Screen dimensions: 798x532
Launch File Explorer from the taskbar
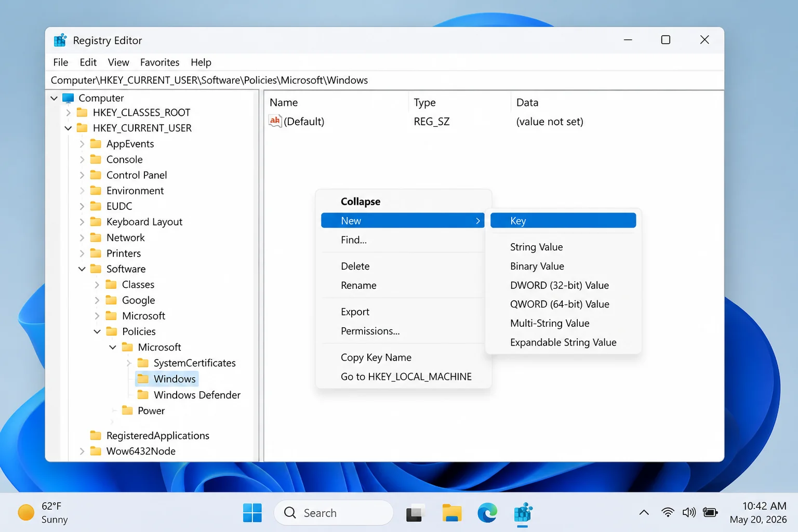452,513
